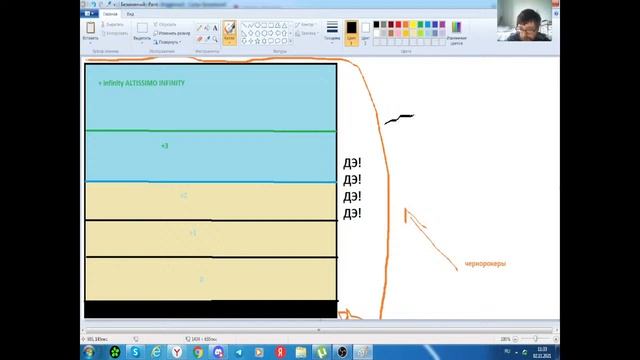
Task: Open the shape Outline (Контур) dropdown
Action: pos(306,25)
